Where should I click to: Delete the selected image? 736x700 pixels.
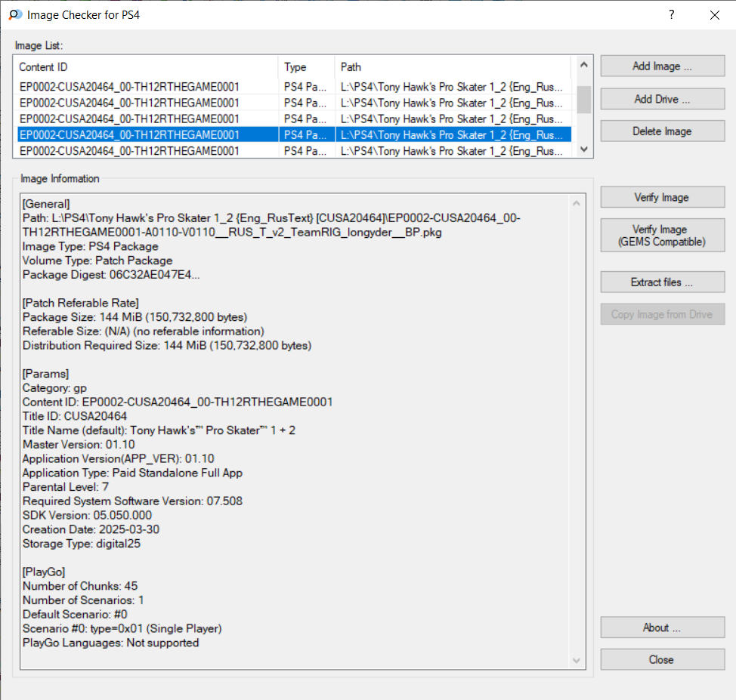[662, 131]
